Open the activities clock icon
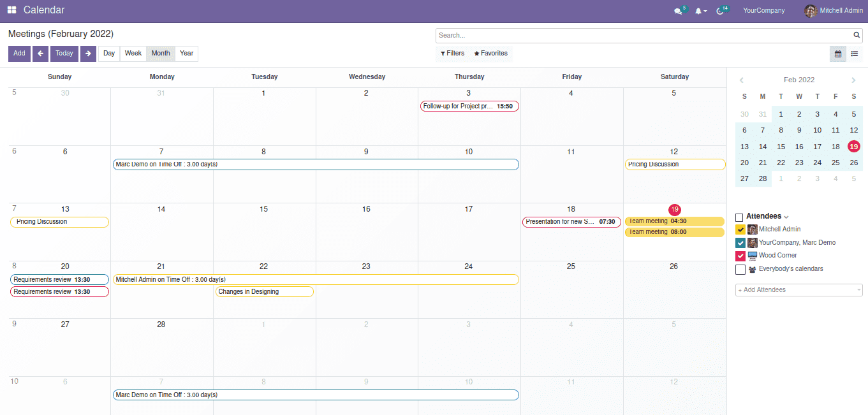Screen dimensions: 868x415 pyautogui.click(x=720, y=11)
